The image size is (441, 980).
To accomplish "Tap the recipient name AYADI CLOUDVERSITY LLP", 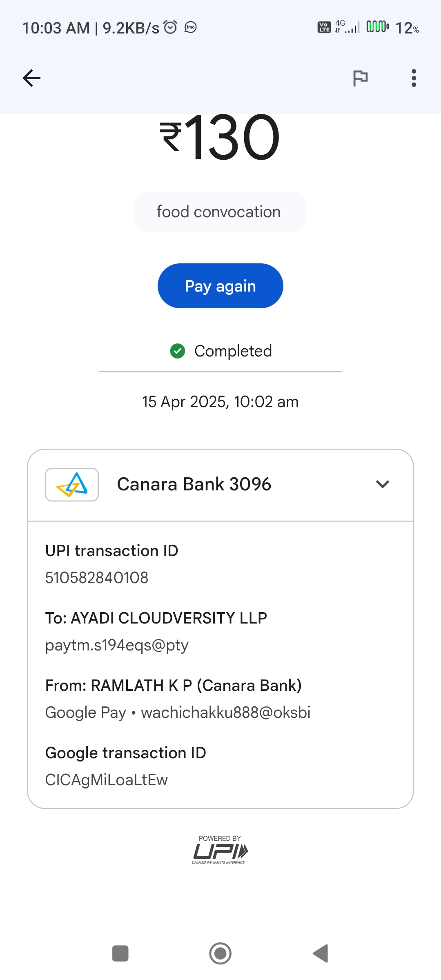I will click(169, 618).
